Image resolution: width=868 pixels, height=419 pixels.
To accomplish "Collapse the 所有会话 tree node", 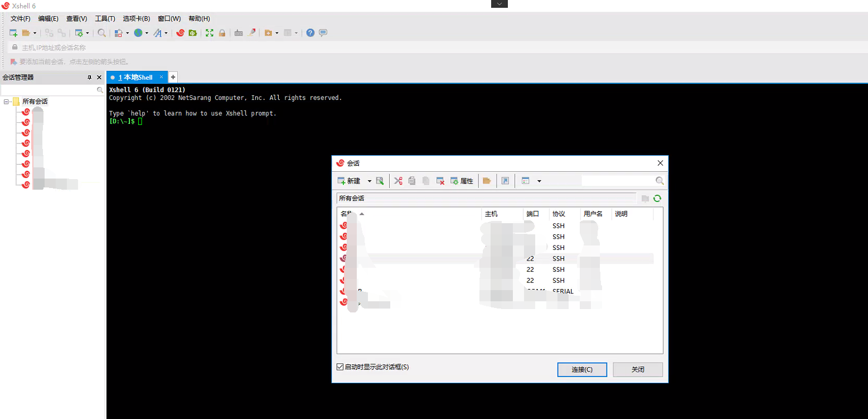I will [x=6, y=102].
